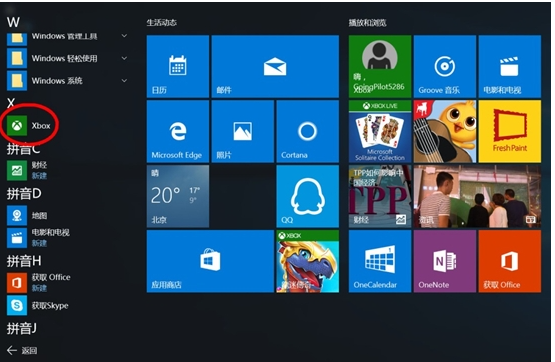This screenshot has width=555, height=362.
Task: Open the Cortana tile
Action: tap(308, 131)
